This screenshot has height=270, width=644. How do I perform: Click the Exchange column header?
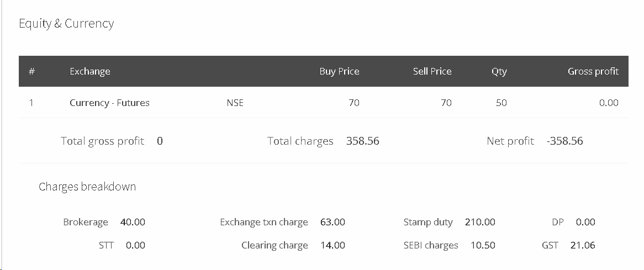(90, 71)
